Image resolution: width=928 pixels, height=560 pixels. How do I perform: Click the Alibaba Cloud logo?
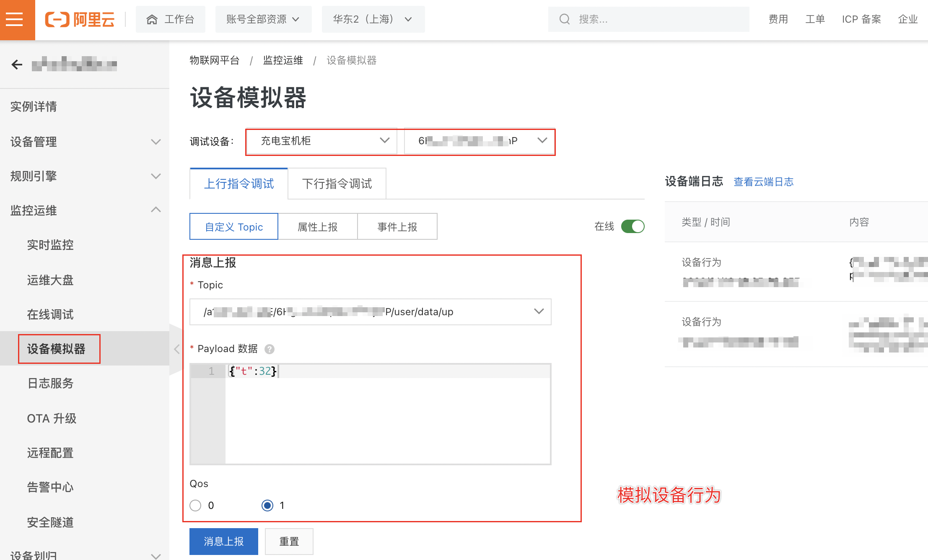[80, 19]
